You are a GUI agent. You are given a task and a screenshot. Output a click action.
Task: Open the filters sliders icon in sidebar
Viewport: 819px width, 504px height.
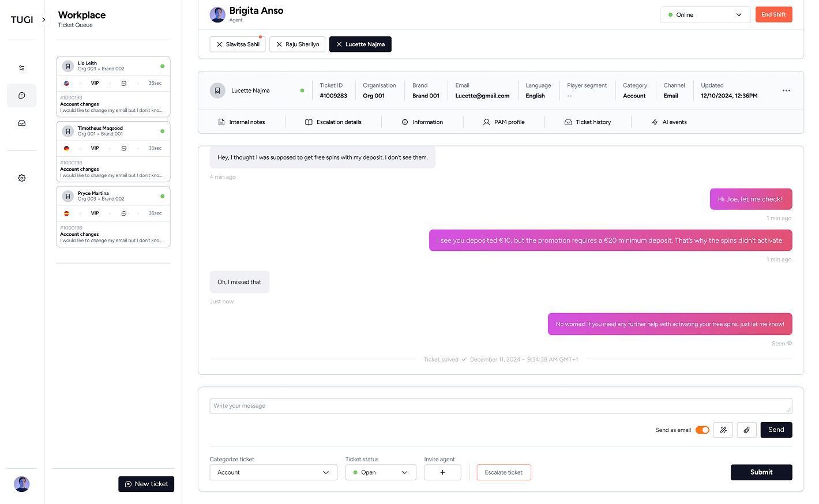click(x=22, y=68)
